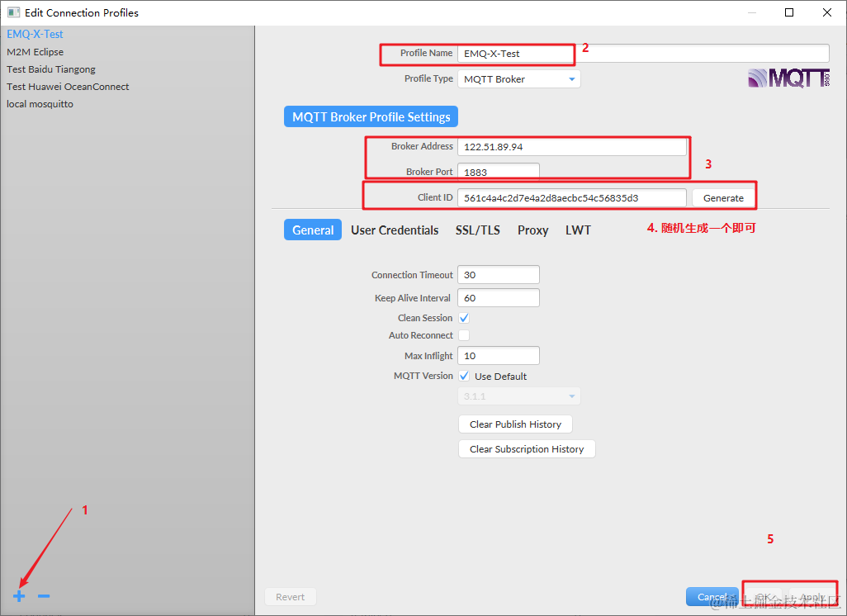This screenshot has width=847, height=616.
Task: Click the MQTT Broker Profile Settings header
Action: [371, 116]
